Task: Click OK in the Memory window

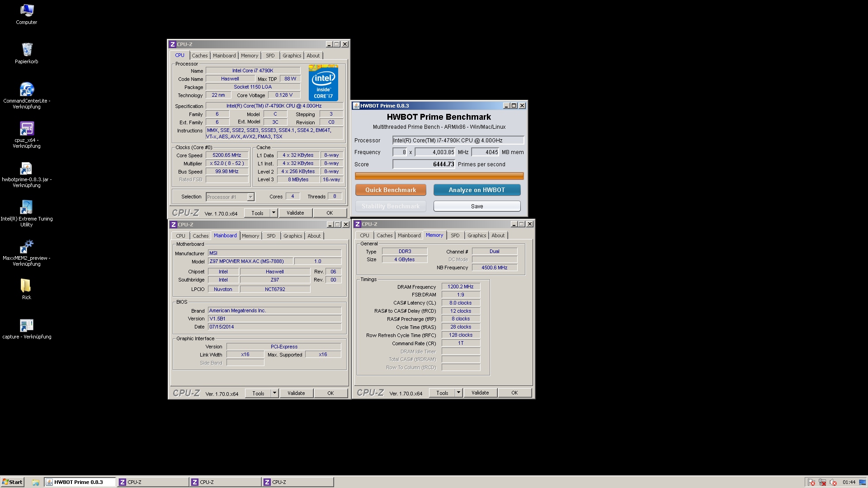Action: (514, 393)
